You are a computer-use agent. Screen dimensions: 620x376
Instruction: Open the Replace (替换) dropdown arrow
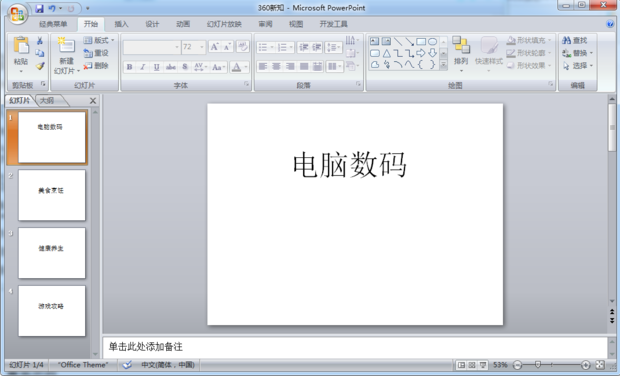click(592, 53)
